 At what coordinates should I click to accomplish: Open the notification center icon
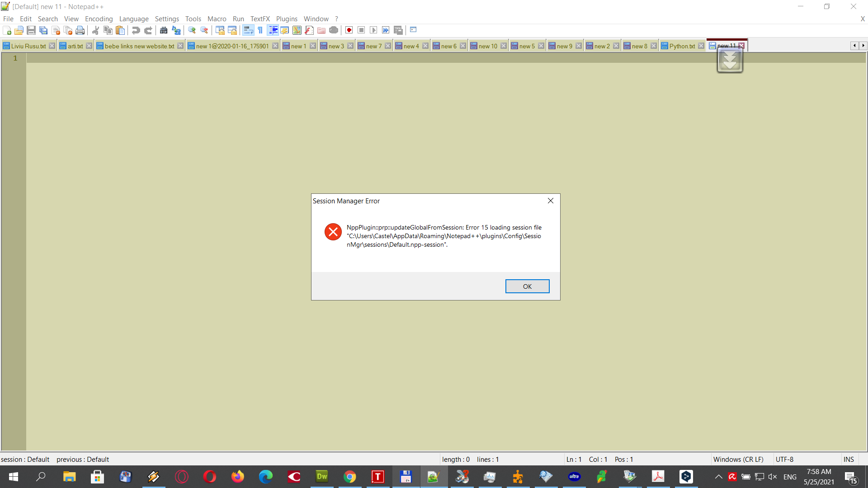click(x=851, y=477)
